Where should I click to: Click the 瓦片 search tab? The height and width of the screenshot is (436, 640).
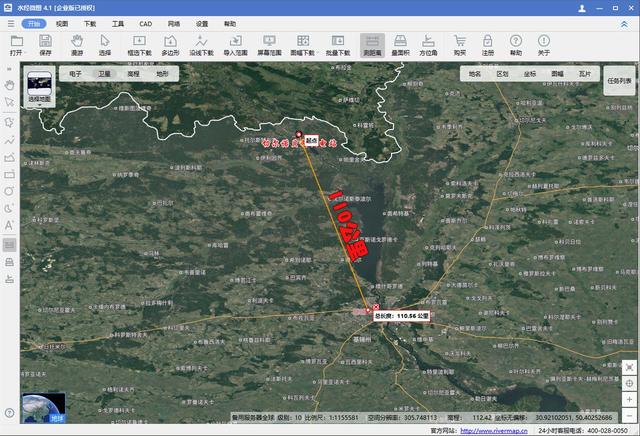coord(585,74)
